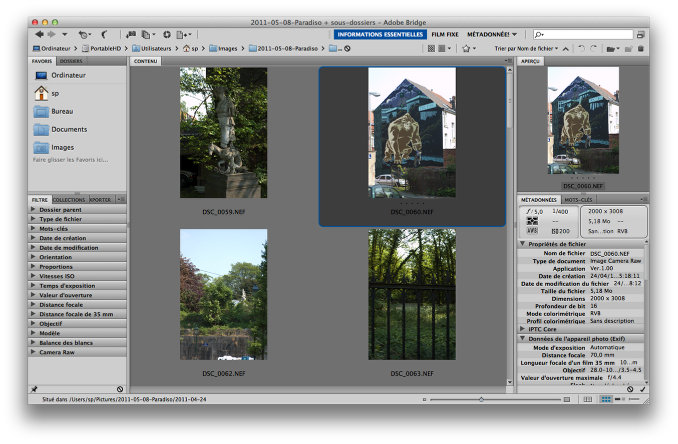678x444 pixels.
Task: Switch to thumbnail grid view mode
Action: [607, 399]
